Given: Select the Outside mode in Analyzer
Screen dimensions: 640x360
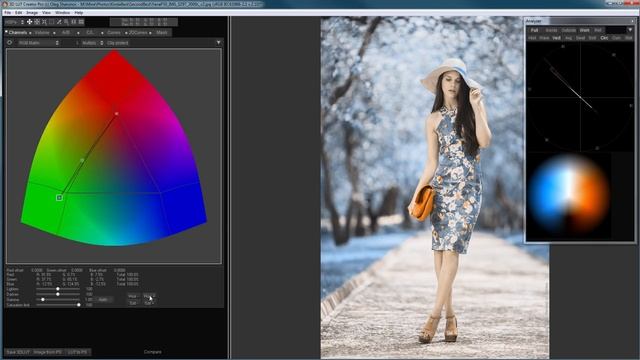Looking at the screenshot, I should (569, 30).
